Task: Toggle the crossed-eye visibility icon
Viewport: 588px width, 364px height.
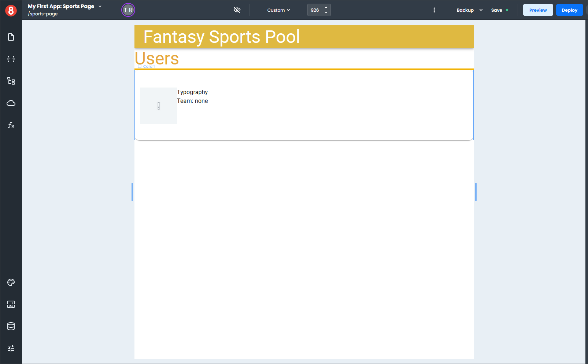Action: 237,10
